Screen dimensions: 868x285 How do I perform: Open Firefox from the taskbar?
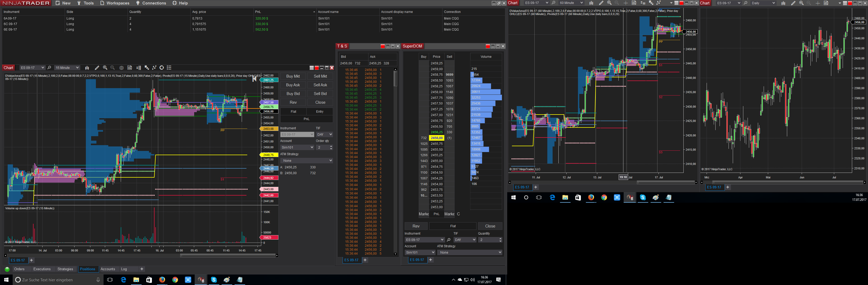tap(162, 280)
